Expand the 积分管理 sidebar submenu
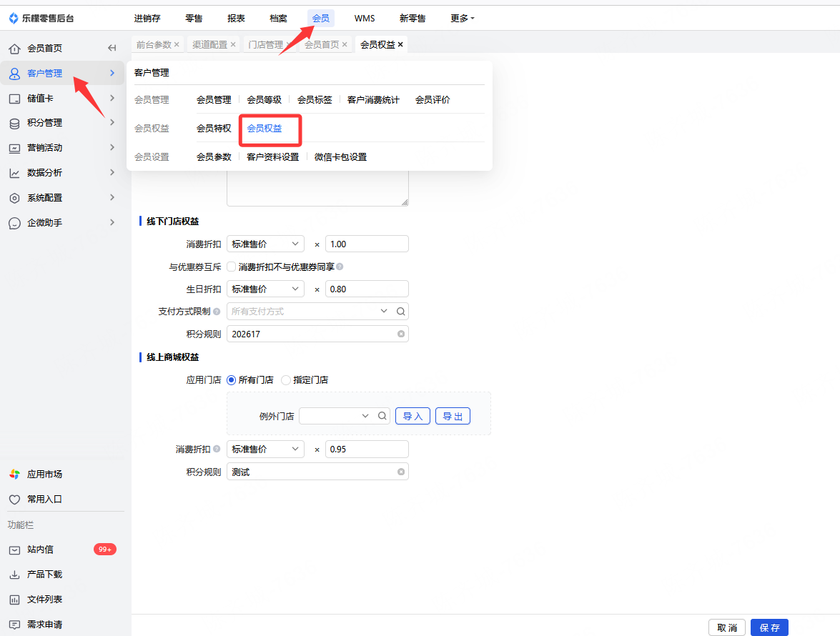 tap(112, 123)
